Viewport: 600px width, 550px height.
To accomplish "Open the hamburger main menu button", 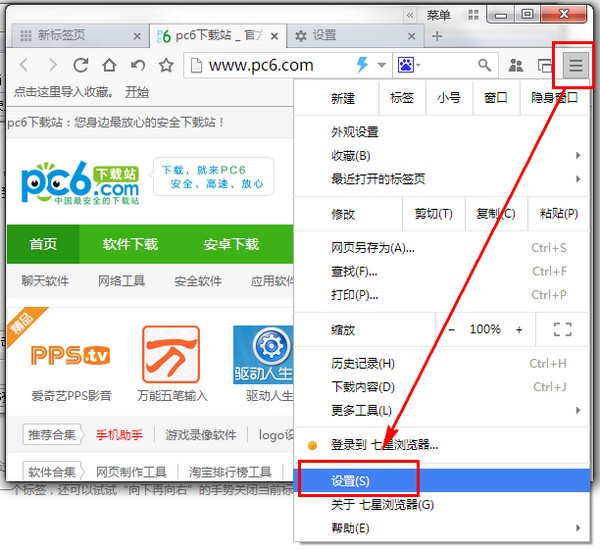I will tap(575, 66).
